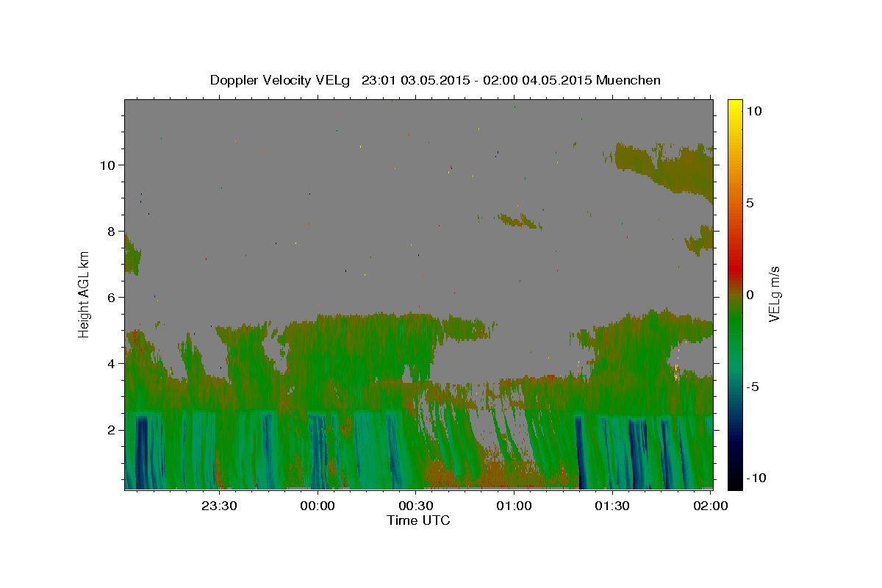Click the colorbar value '5'
Viewport: 882px width, 588px height.
pos(750,203)
